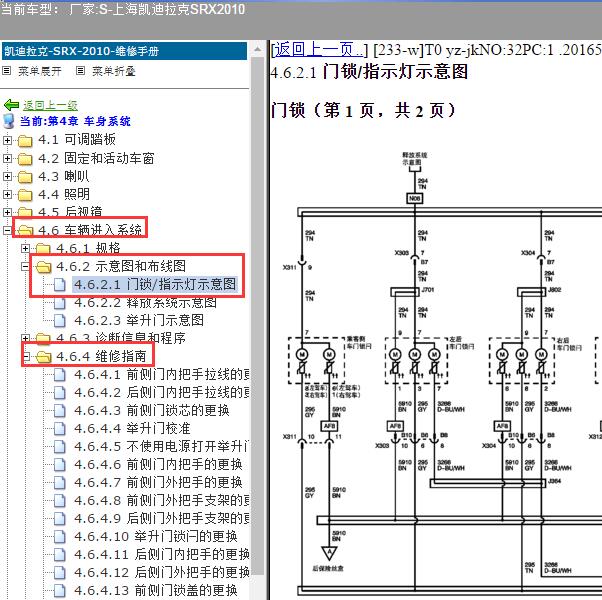Image resolution: width=602 pixels, height=600 pixels.
Task: Expand the 4.1 可调踏板 node
Action: 7,140
